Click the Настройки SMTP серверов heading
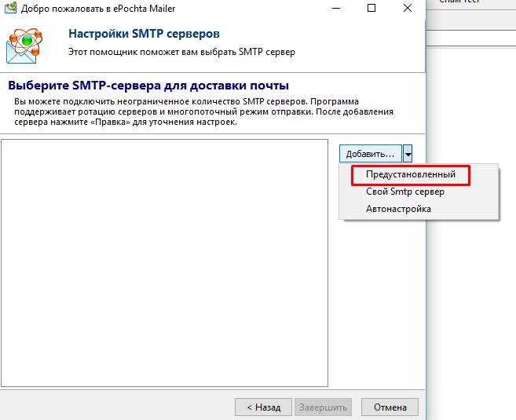 click(145, 34)
